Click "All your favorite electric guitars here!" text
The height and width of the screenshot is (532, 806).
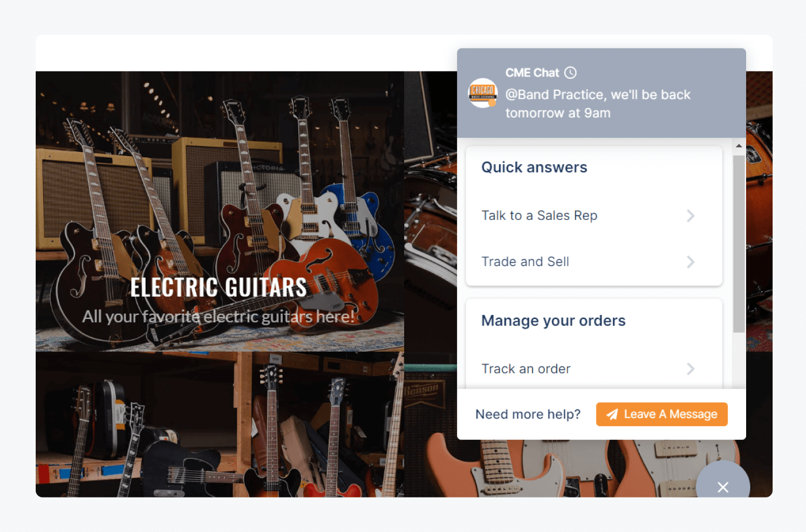pos(218,317)
